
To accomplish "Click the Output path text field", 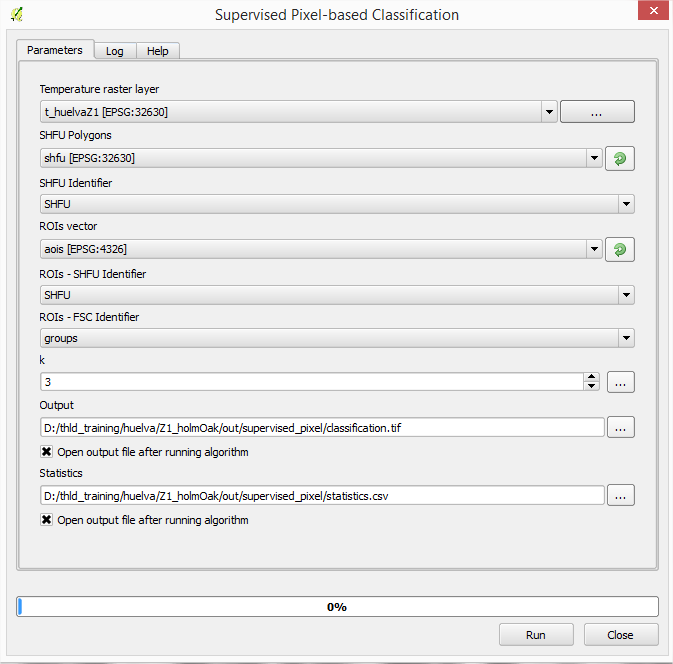I will (322, 428).
